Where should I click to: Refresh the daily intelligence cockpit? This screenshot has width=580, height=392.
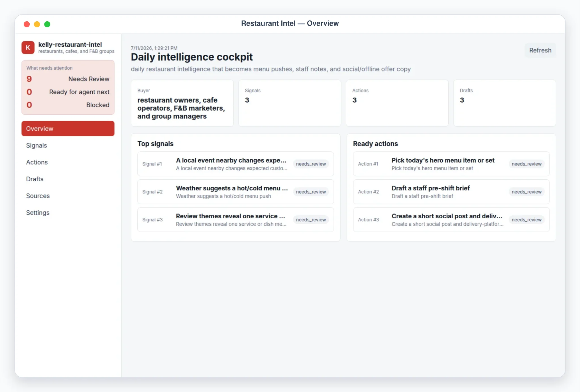pos(540,50)
